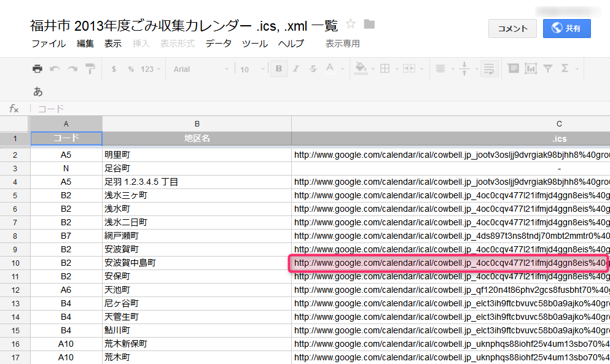The height and width of the screenshot is (364, 610).
Task: Toggle text wrapping
Action: 489,69
